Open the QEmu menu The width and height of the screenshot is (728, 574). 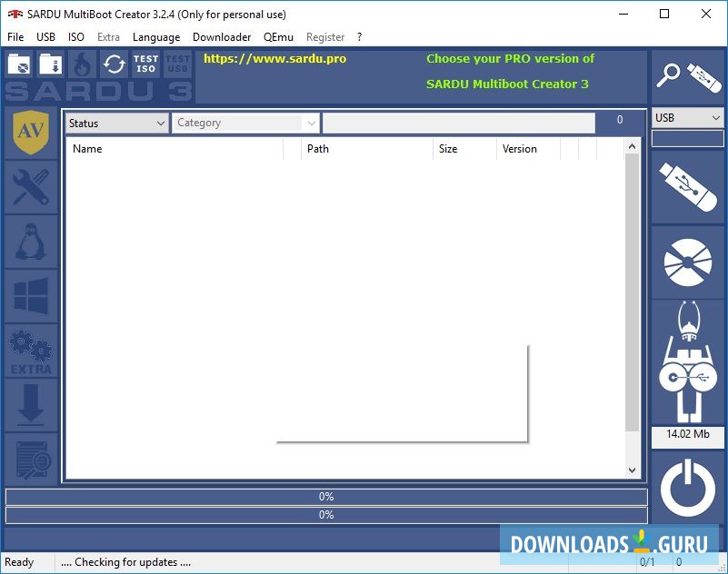point(279,37)
